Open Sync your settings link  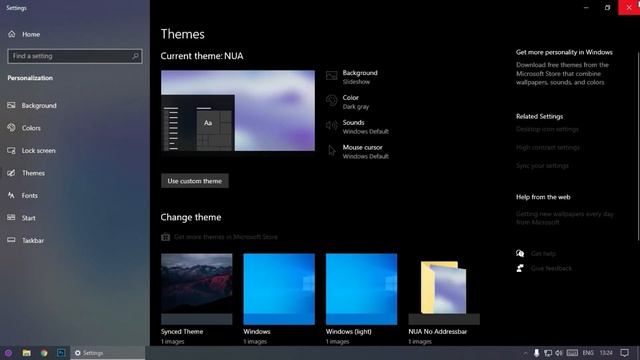pyautogui.click(x=542, y=166)
